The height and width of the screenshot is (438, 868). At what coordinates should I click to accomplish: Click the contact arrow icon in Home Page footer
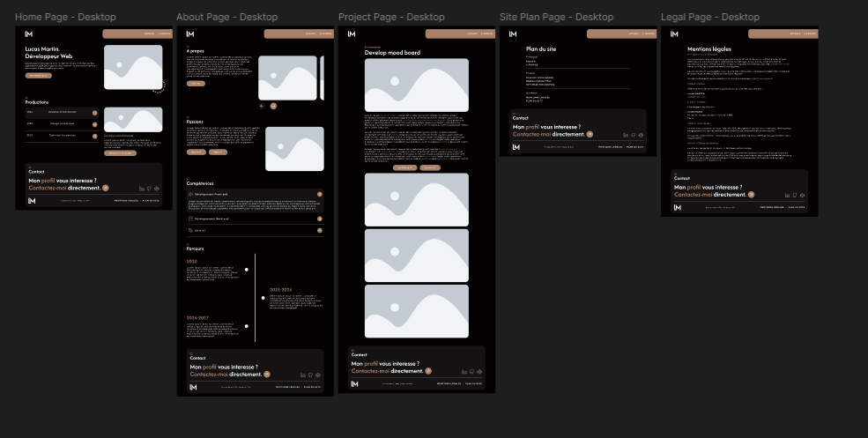click(x=106, y=188)
